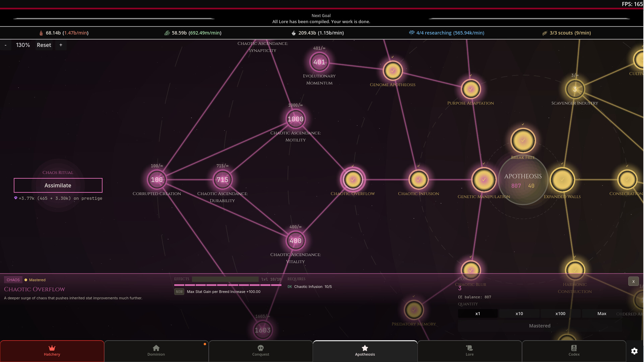Zoom in with the plus button
644x362 pixels.
(61, 45)
